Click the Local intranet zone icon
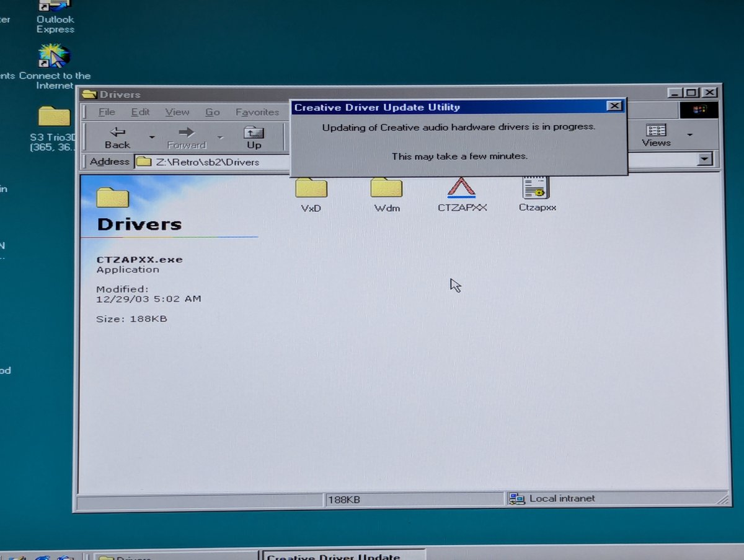This screenshot has width=744, height=560. point(516,499)
